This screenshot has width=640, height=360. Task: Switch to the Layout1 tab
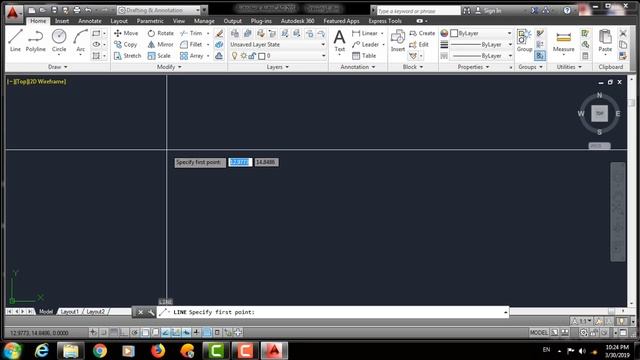69,311
